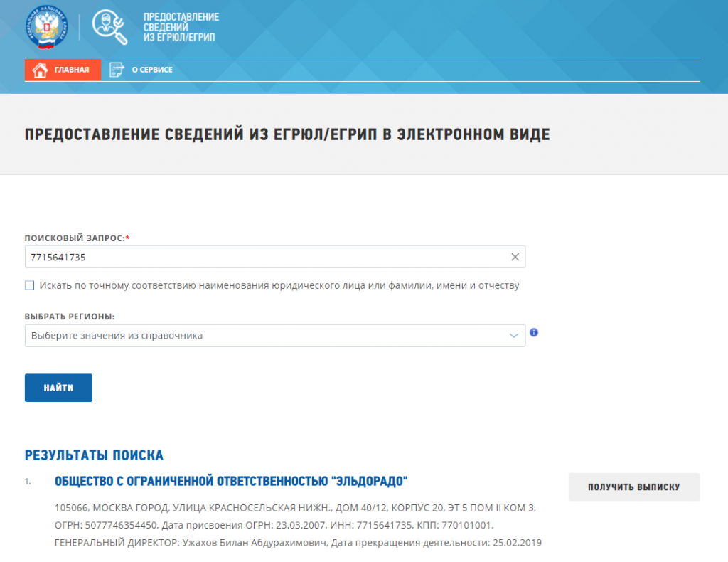Click the document icon beside О сервисе

point(117,70)
